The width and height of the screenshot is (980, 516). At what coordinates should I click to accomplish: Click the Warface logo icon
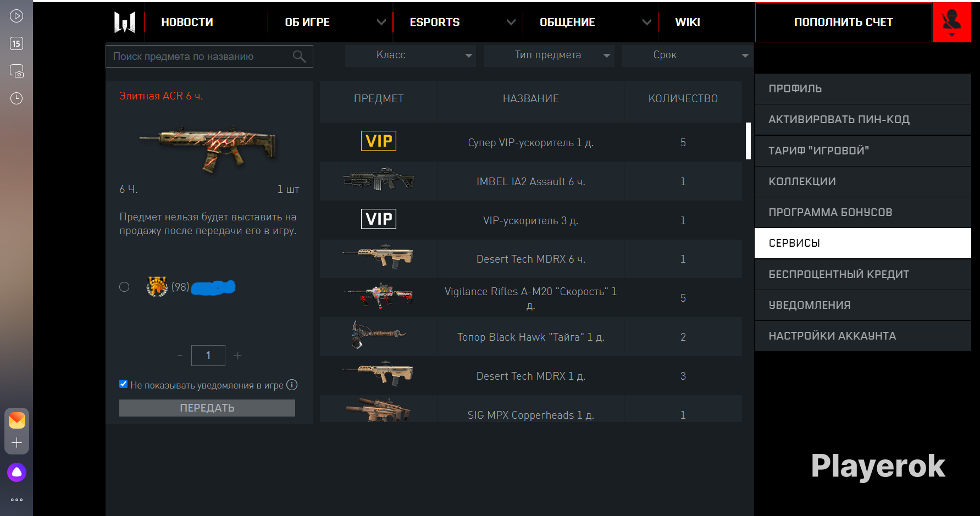(x=125, y=22)
